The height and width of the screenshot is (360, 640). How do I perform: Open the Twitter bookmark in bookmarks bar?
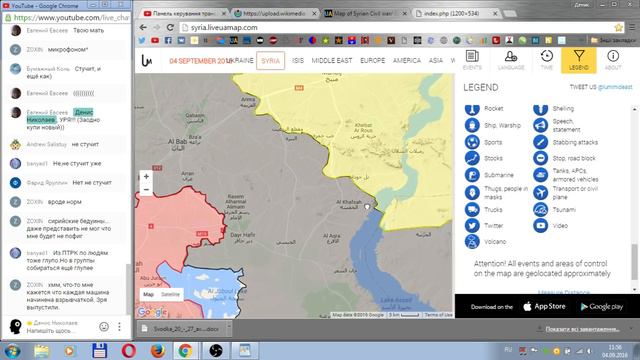pos(142,40)
